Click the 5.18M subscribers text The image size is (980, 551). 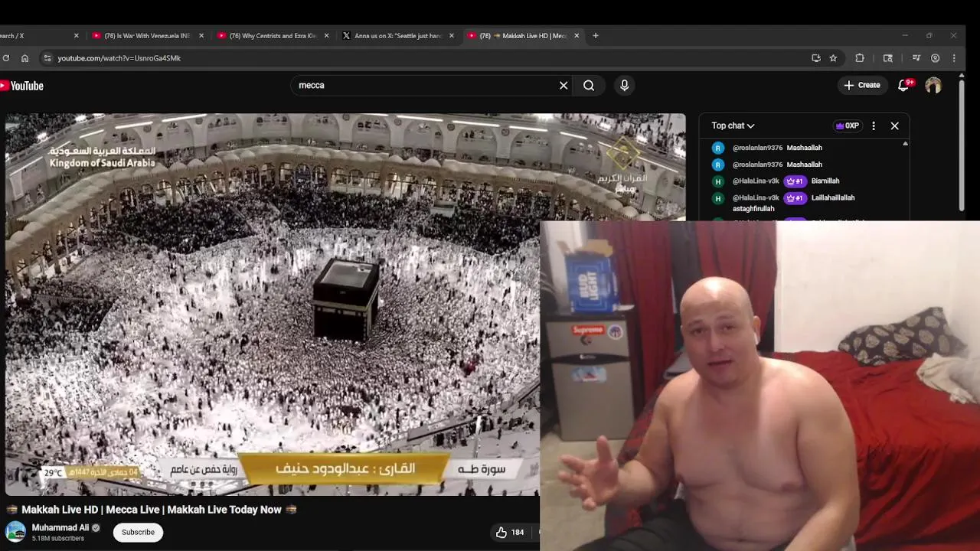coord(57,539)
